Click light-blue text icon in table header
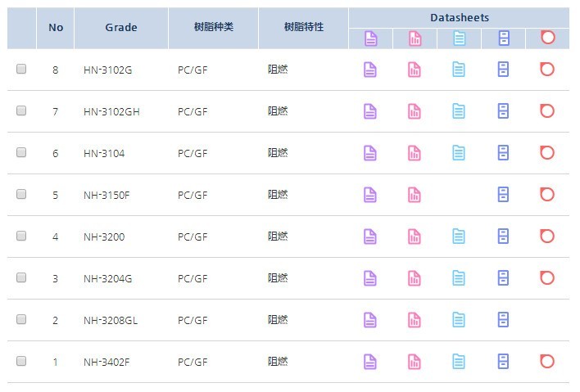This screenshot has height=392, width=580. 460,38
